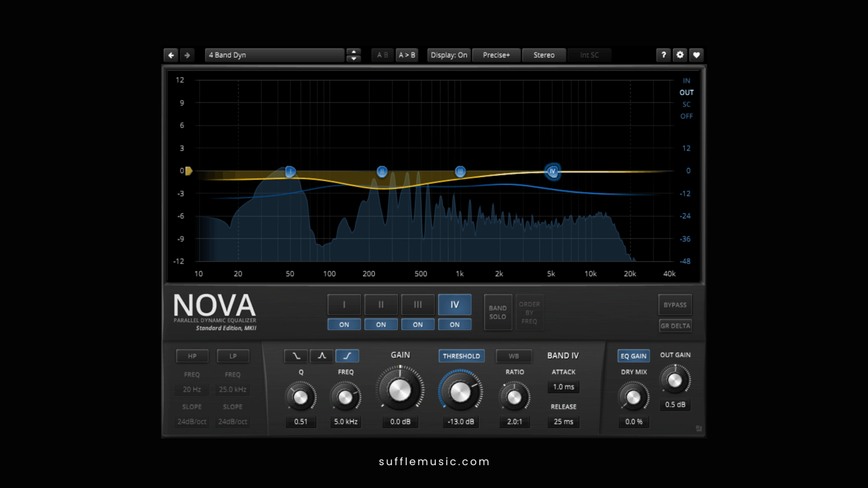Click the LP frequency 25.0 kHz field
This screenshot has width=868, height=488.
point(233,389)
